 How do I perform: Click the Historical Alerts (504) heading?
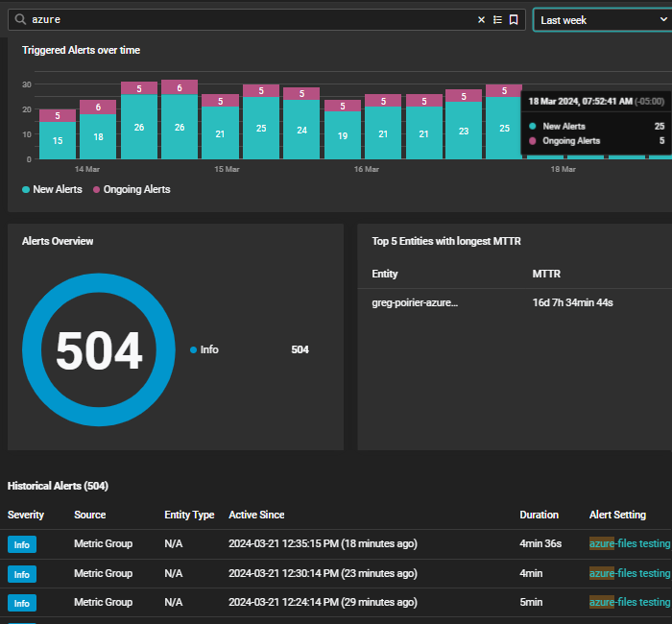click(58, 486)
